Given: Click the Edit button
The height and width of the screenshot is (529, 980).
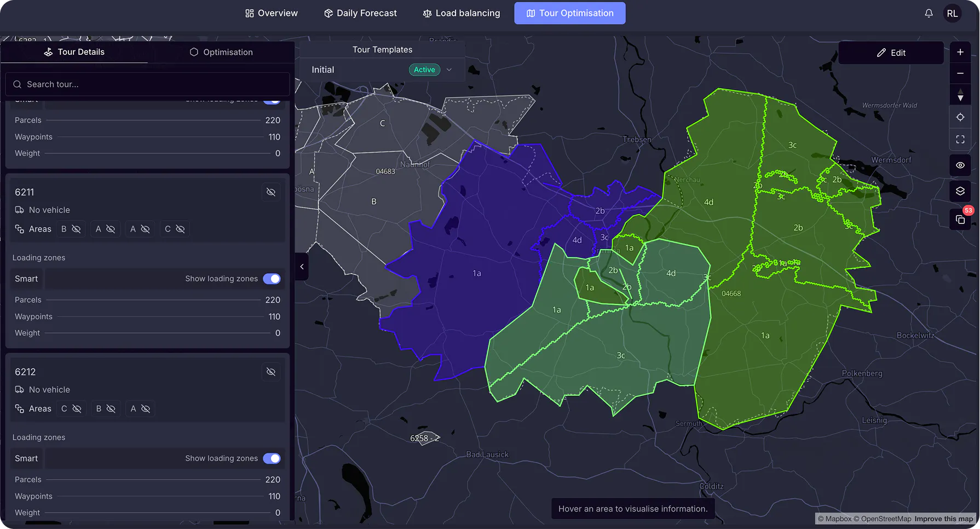Looking at the screenshot, I should coord(891,53).
